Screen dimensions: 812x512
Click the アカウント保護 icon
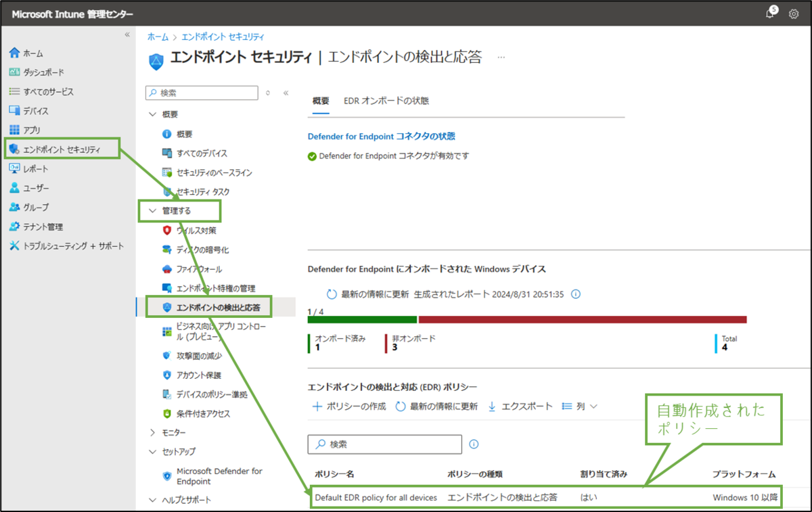(167, 375)
